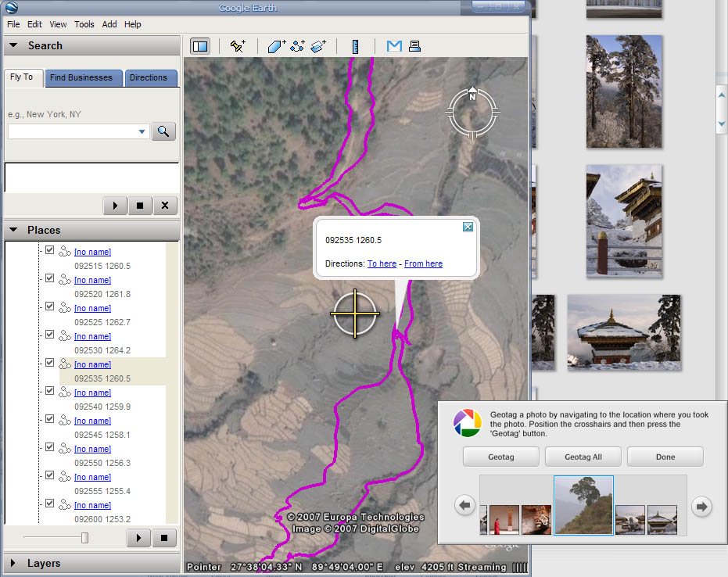
Task: Play tour in Places panel
Action: click(138, 538)
